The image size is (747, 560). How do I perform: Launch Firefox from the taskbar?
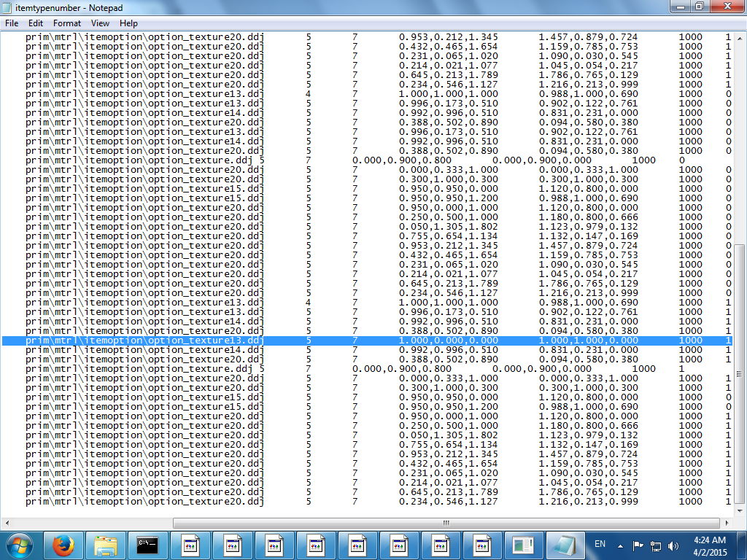pyautogui.click(x=64, y=545)
